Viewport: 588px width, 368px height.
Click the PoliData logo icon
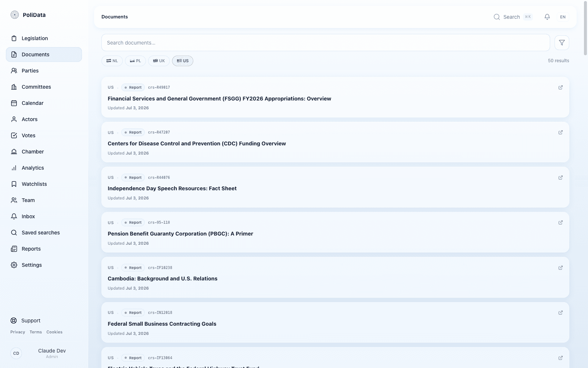point(15,15)
